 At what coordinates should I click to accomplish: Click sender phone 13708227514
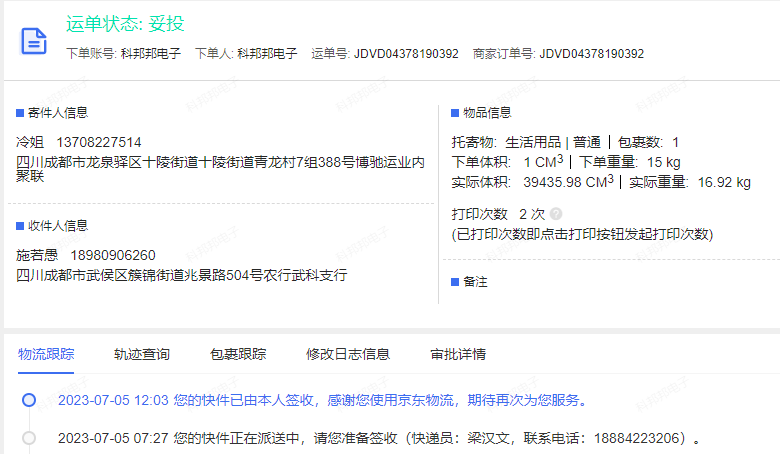pyautogui.click(x=98, y=142)
